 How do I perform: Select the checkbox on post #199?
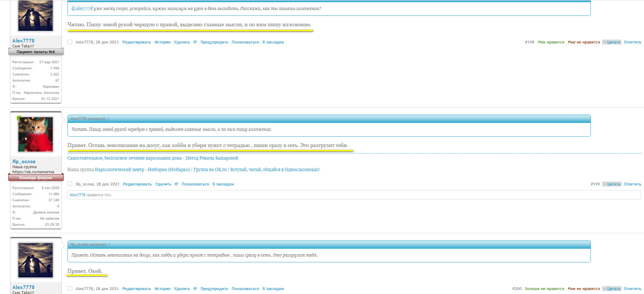70,184
